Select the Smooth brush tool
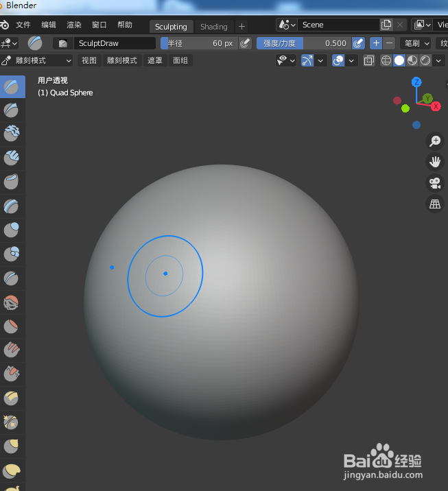448x491 pixels. [x=12, y=302]
